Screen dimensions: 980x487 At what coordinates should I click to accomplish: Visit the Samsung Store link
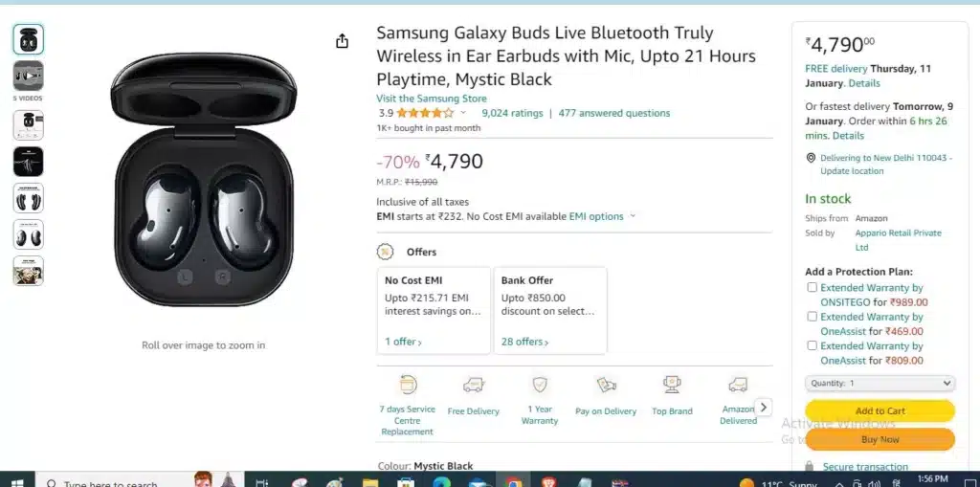click(432, 99)
